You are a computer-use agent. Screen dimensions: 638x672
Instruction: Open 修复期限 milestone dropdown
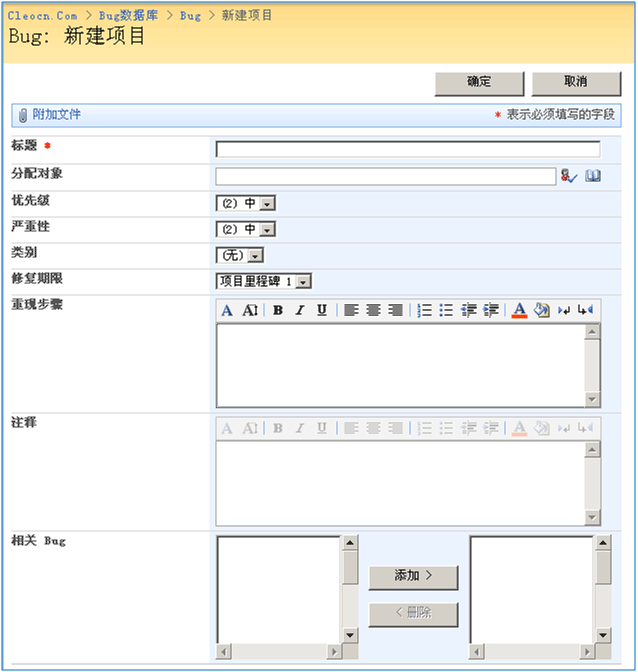click(264, 282)
